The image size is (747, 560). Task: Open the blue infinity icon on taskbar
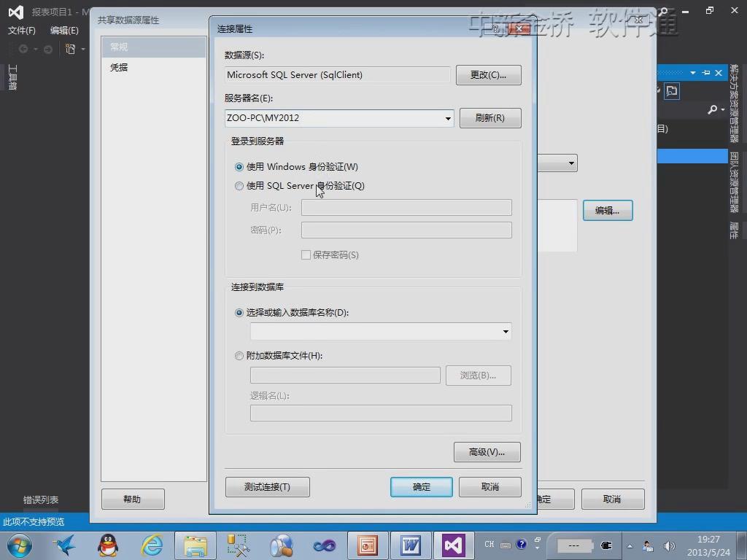(325, 545)
